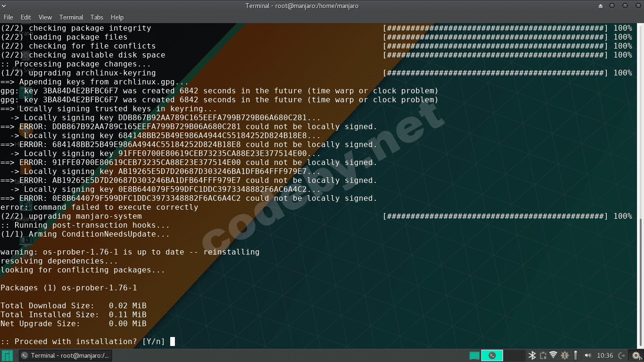Open the Edit menu
This screenshot has width=644, height=362.
(25, 17)
